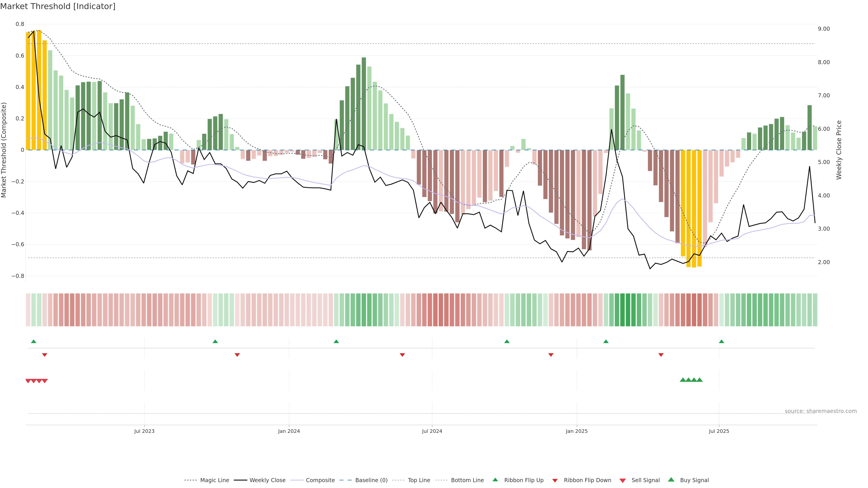
Task: Click the Ribbon Flip Down marker before Jan 2025
Action: (x=551, y=355)
